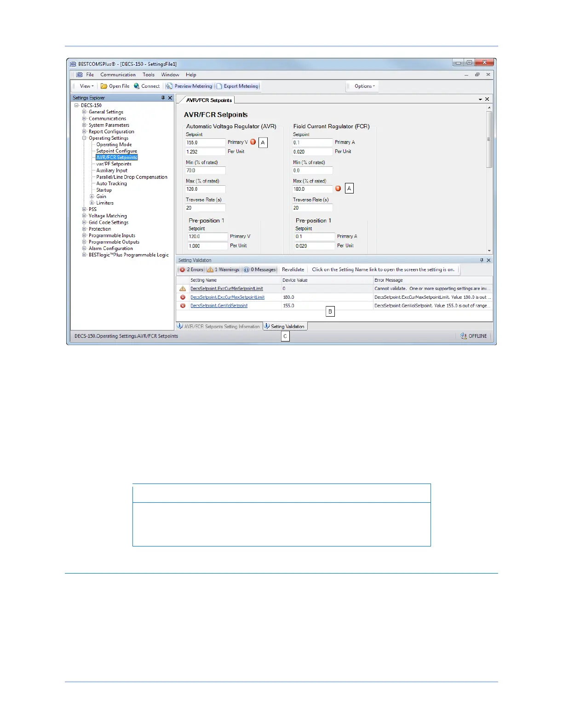
Task: Expand the Gain node
Action: tap(92, 196)
